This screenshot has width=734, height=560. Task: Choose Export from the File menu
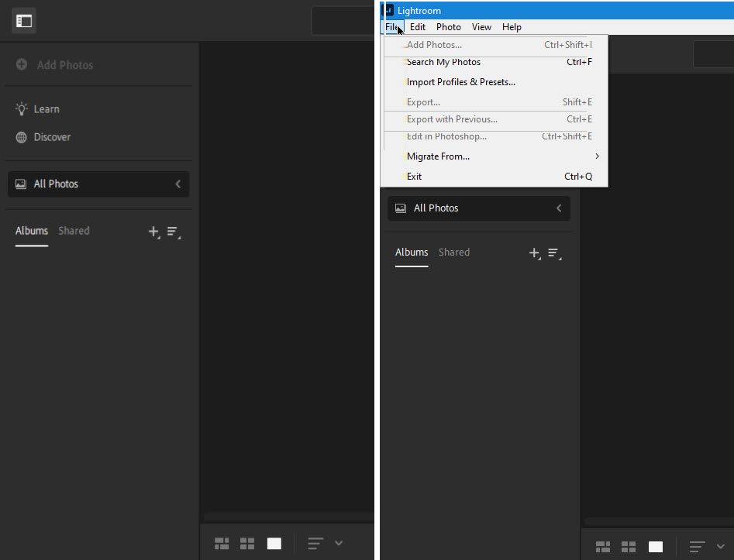pyautogui.click(x=423, y=101)
